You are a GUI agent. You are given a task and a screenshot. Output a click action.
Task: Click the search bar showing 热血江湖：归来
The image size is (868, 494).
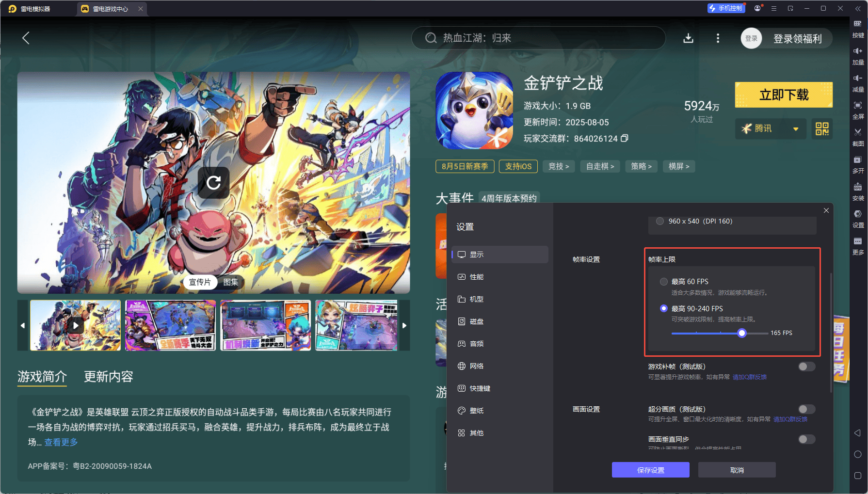click(538, 38)
